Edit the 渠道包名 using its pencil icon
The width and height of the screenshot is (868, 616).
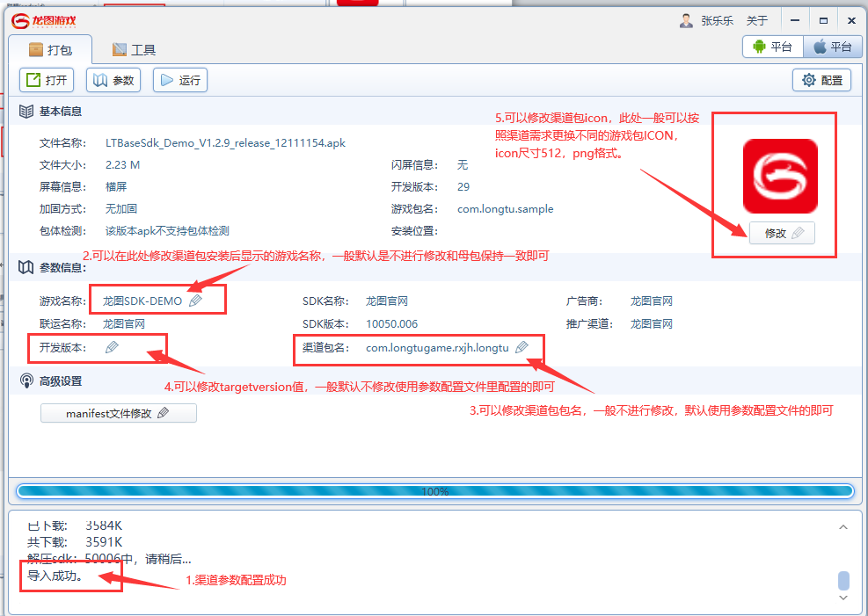522,347
